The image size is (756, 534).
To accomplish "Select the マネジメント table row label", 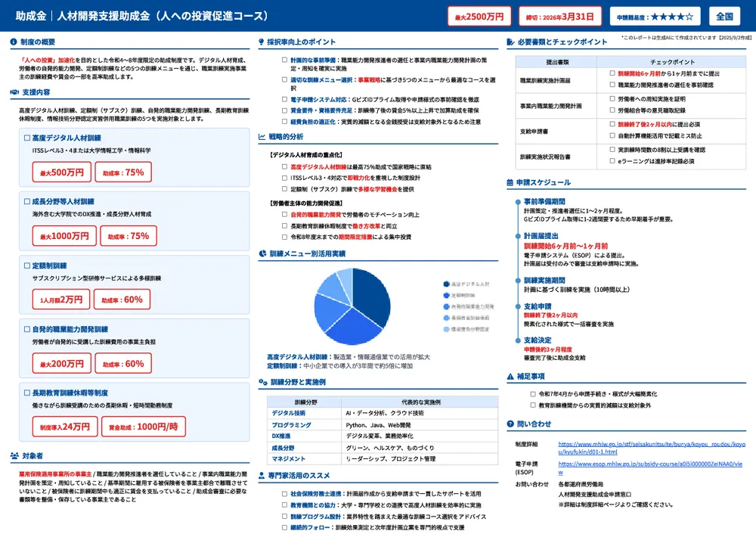I will 288,459.
